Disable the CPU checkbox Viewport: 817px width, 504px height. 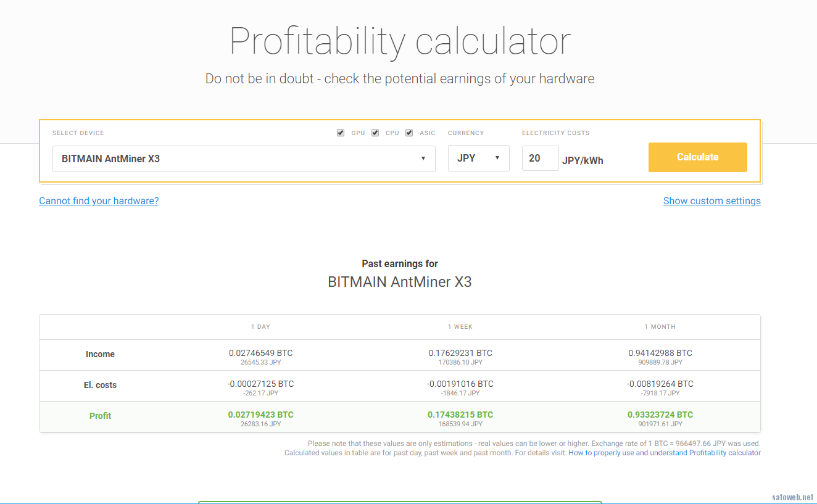click(x=375, y=132)
